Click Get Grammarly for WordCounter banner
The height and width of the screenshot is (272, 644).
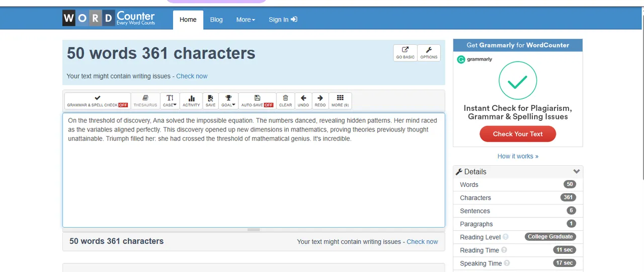[518, 45]
